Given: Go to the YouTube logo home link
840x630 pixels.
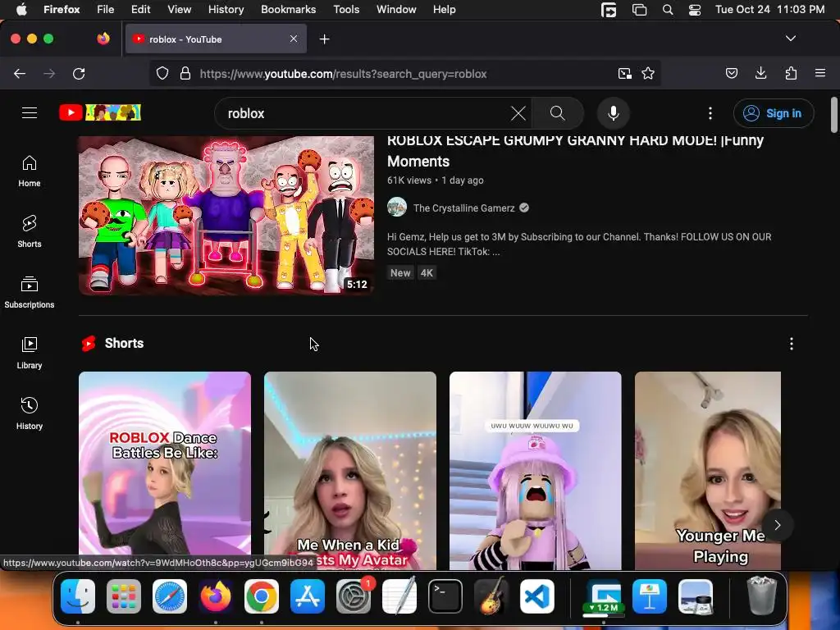Looking at the screenshot, I should click(100, 112).
